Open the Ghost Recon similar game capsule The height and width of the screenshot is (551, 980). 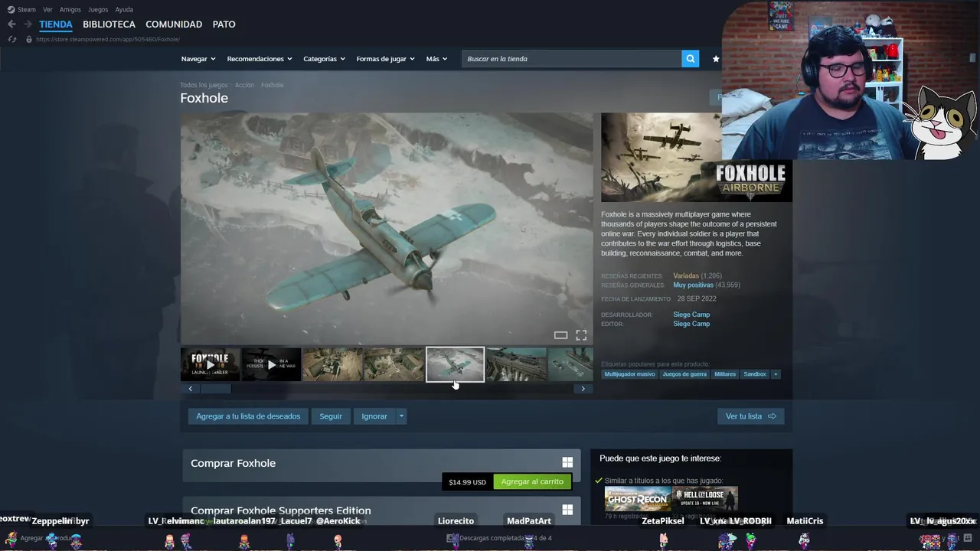tap(637, 499)
